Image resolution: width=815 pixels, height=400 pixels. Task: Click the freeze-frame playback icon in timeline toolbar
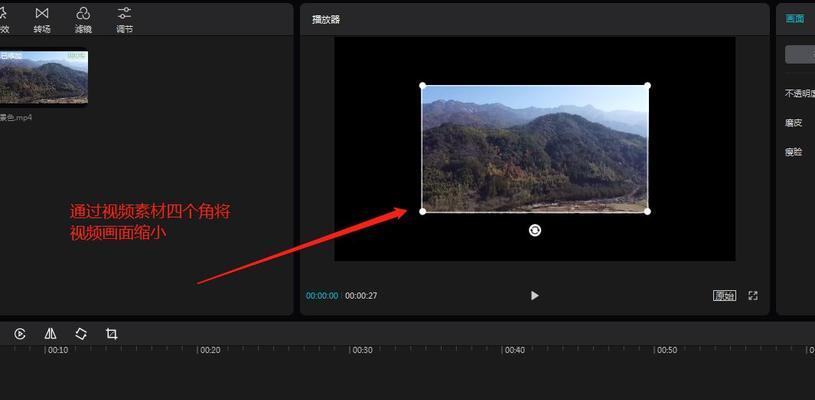(20, 334)
